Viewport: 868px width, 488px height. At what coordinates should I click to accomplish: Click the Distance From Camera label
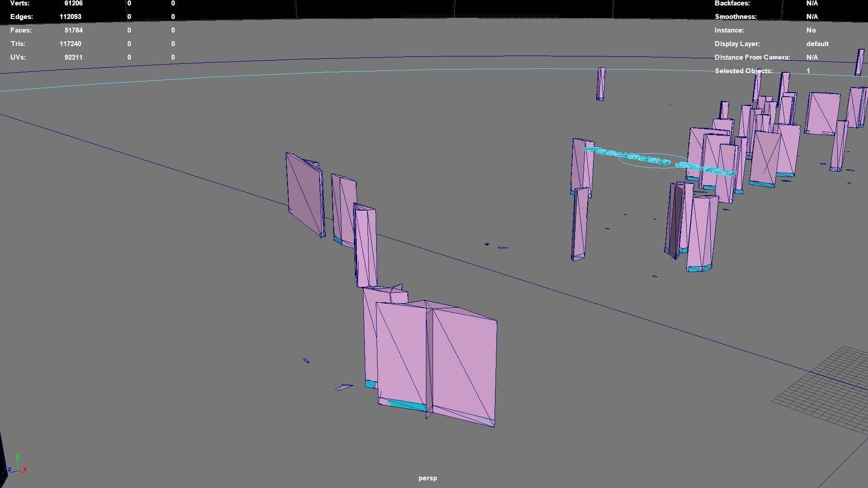point(752,57)
